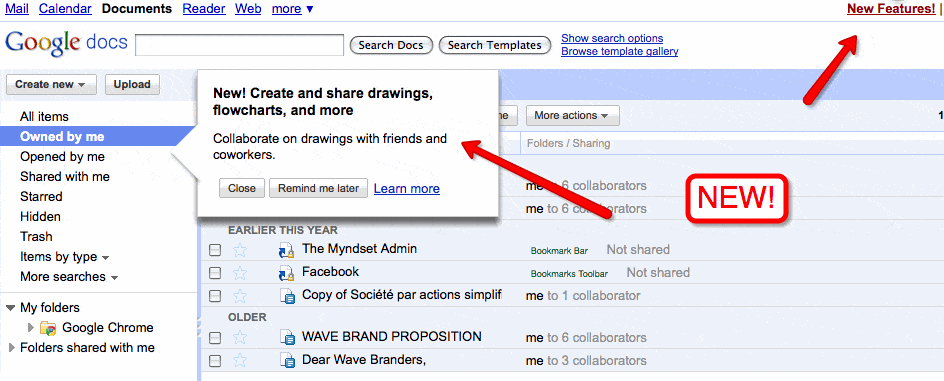
Task: Expand Folders shared with me
Action: [x=11, y=348]
